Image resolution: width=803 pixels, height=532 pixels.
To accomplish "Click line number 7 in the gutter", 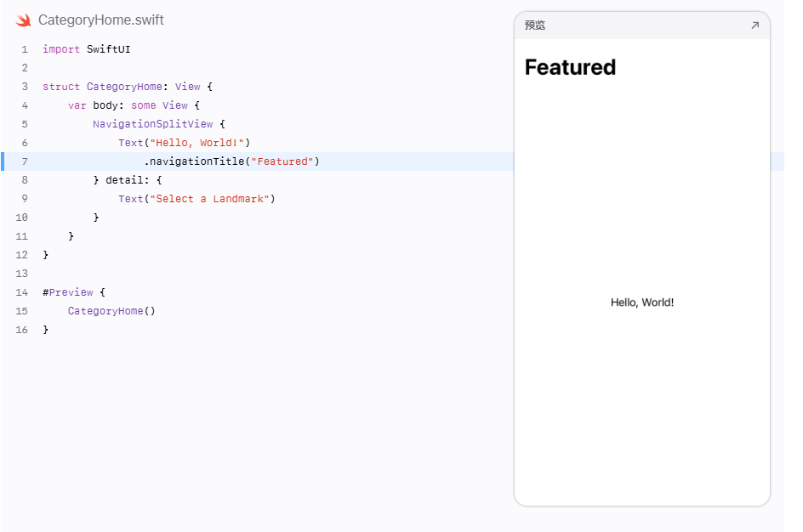I will 25,161.
